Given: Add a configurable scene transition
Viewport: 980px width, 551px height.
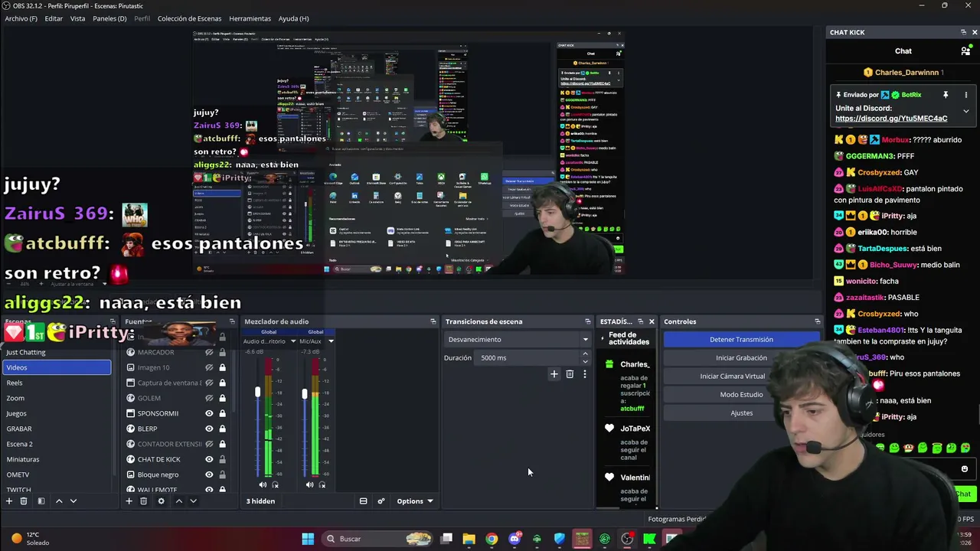Looking at the screenshot, I should [x=554, y=374].
